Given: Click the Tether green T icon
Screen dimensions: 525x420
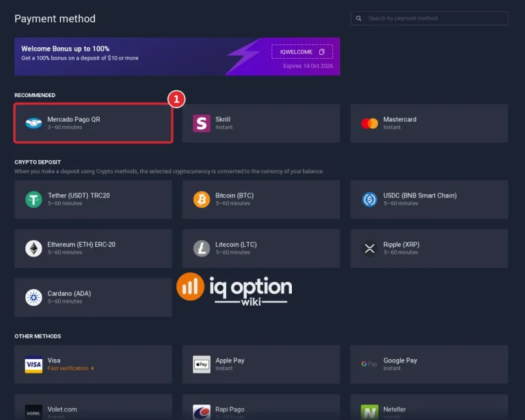Looking at the screenshot, I should 33,199.
